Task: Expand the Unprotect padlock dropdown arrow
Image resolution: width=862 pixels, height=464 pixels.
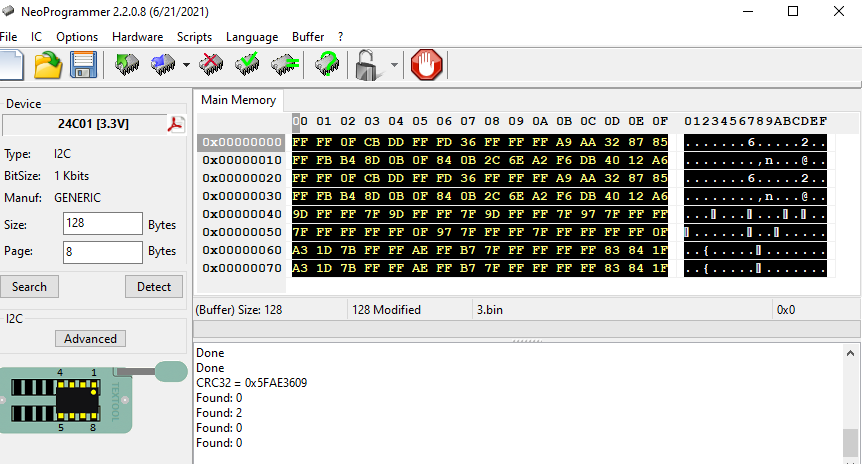Action: (394, 67)
